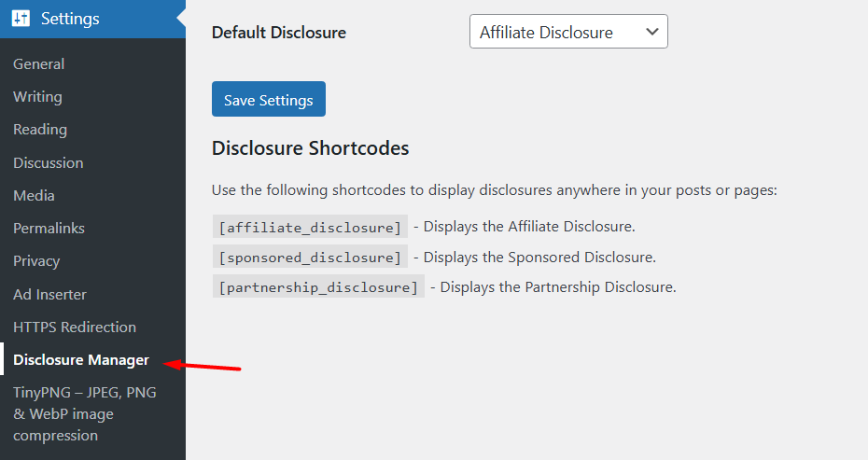Open General settings page
Image resolution: width=868 pixels, height=460 pixels.
[39, 64]
